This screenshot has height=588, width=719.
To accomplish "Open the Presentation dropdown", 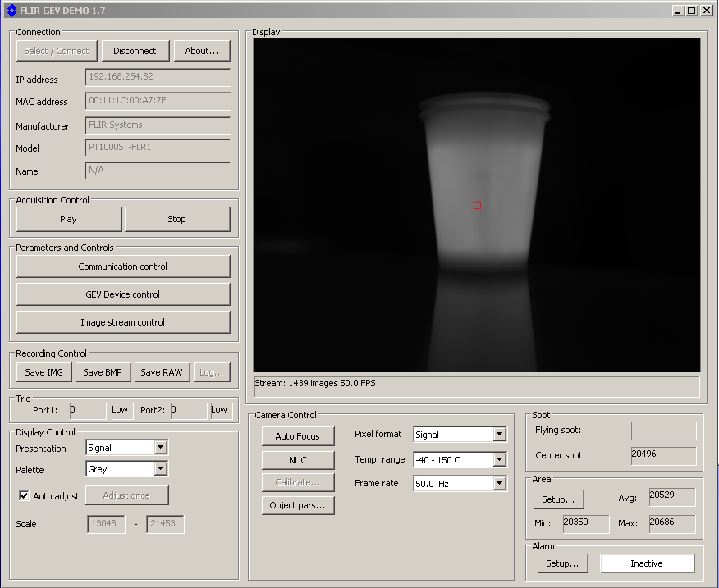I will pos(161,448).
